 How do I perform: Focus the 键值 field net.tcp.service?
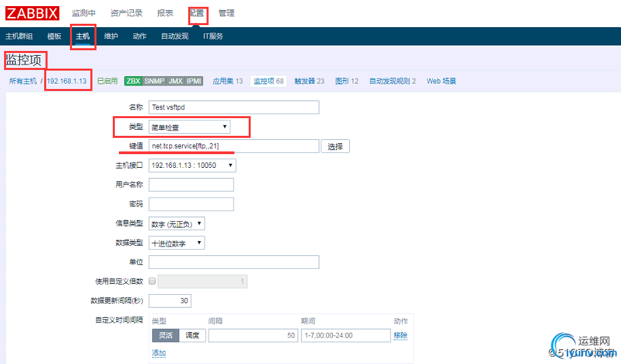234,146
